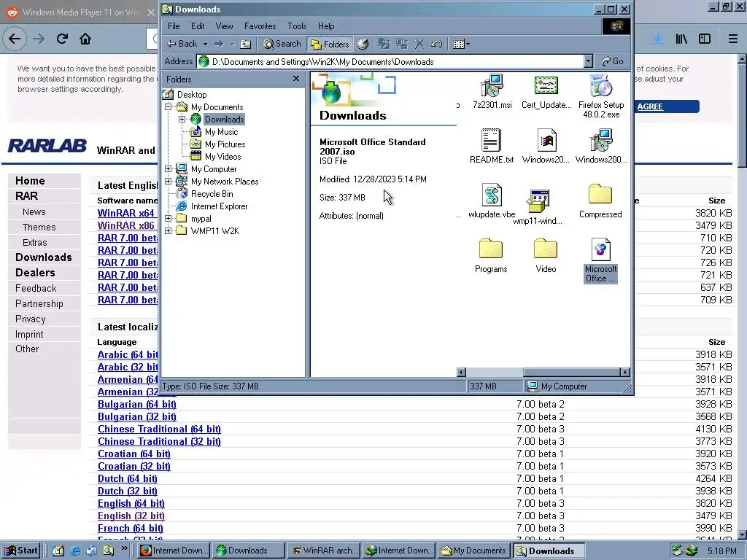Viewport: 747px width, 560px height.
Task: Open the Chinese Traditional (64 bit) link
Action: [x=159, y=429]
